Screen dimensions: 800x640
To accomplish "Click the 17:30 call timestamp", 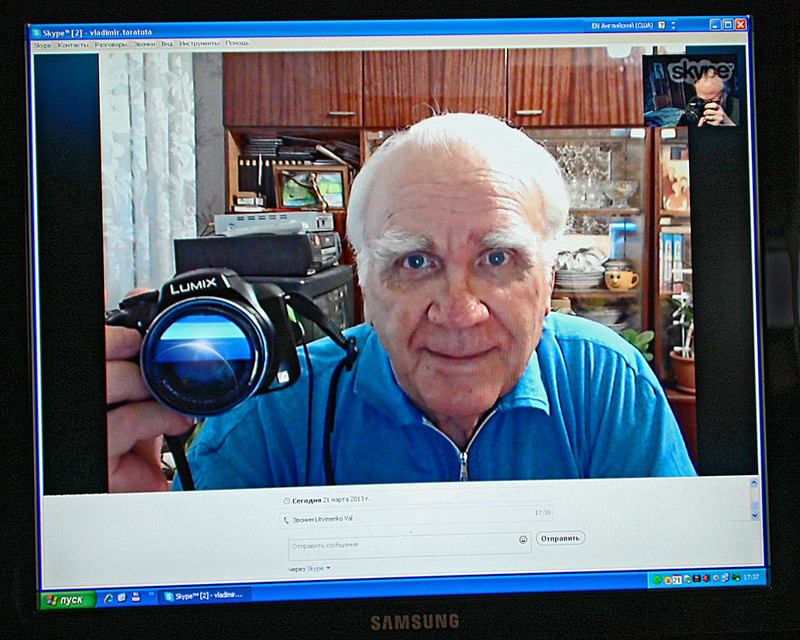I will coord(543,512).
